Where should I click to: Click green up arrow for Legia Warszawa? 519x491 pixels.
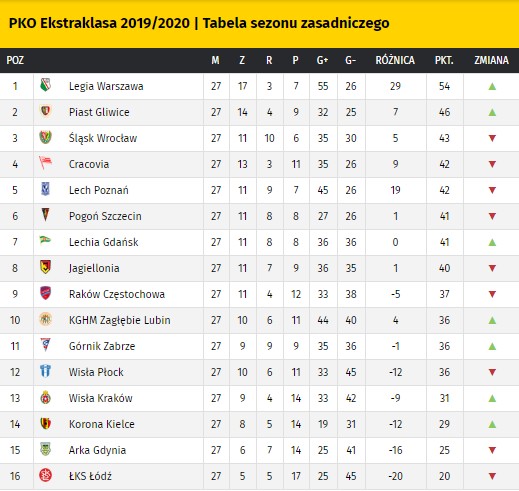tap(492, 87)
